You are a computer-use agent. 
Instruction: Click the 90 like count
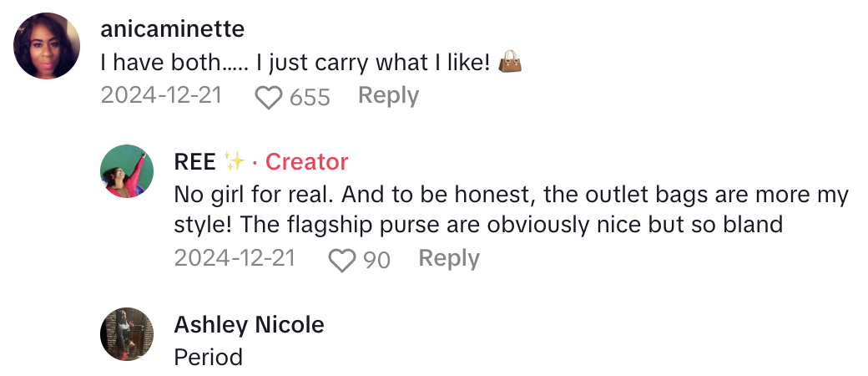(x=377, y=261)
